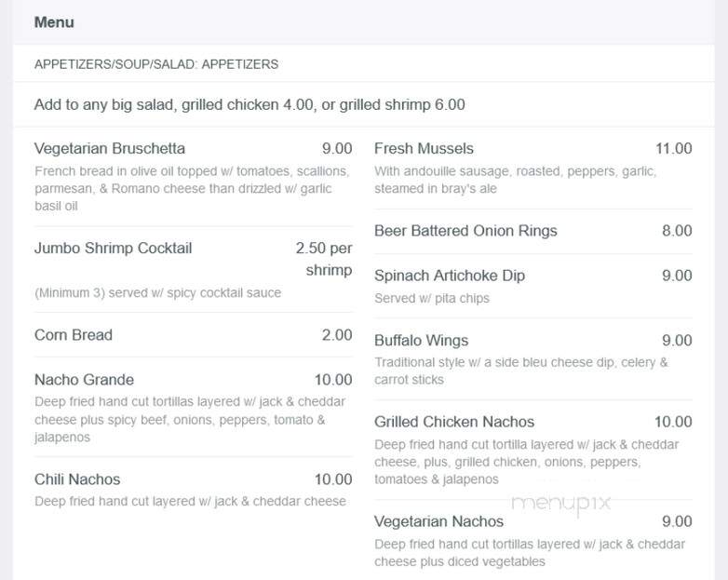Image resolution: width=728 pixels, height=580 pixels.
Task: Click the Buffalo Wings description text
Action: click(521, 371)
